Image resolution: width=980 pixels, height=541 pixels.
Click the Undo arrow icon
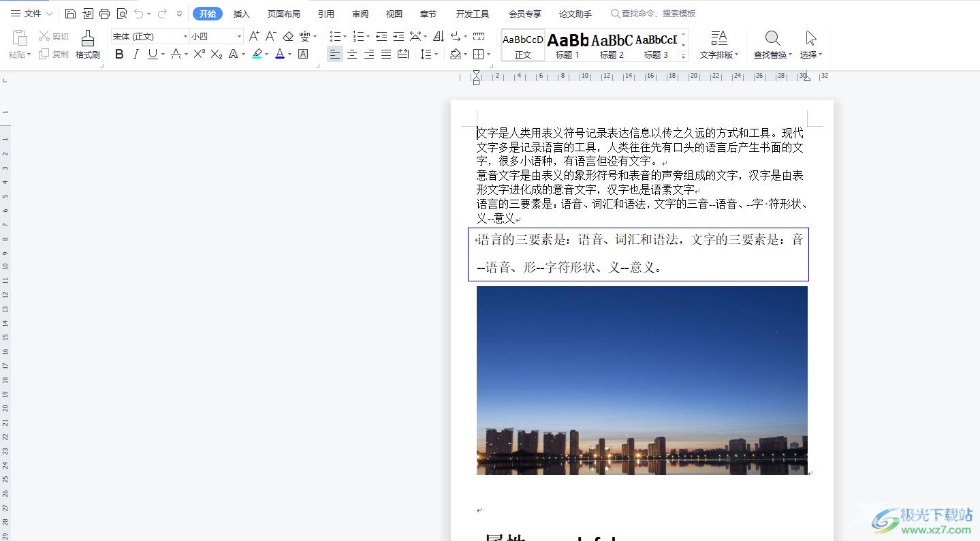[138, 14]
